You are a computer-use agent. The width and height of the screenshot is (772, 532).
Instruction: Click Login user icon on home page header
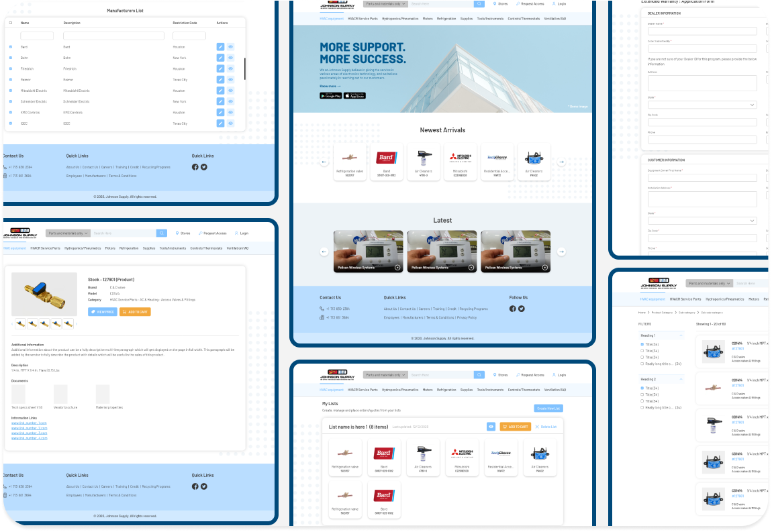pos(554,3)
